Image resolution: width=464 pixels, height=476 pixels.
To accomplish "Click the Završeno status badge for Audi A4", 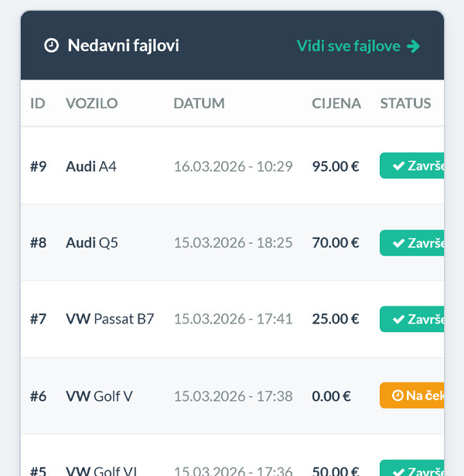I will point(413,166).
